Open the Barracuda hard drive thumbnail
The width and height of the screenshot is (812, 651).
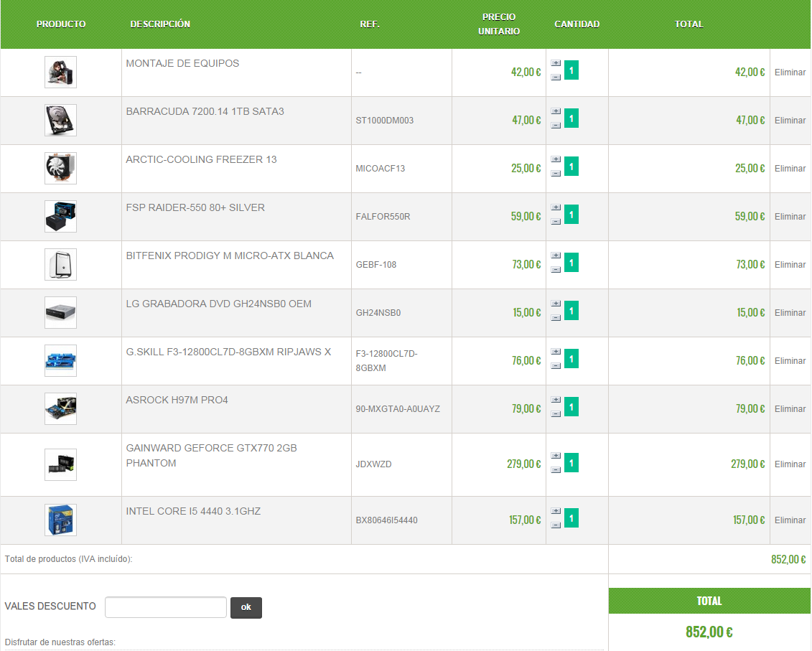coord(60,120)
